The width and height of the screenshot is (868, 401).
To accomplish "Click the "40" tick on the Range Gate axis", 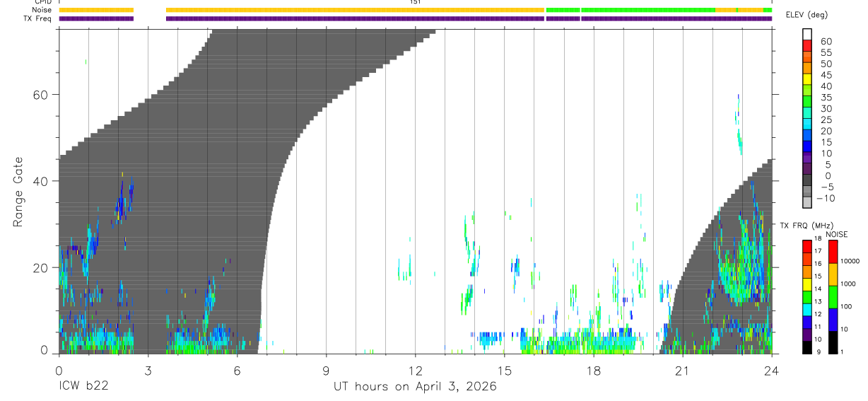I will [x=42, y=181].
